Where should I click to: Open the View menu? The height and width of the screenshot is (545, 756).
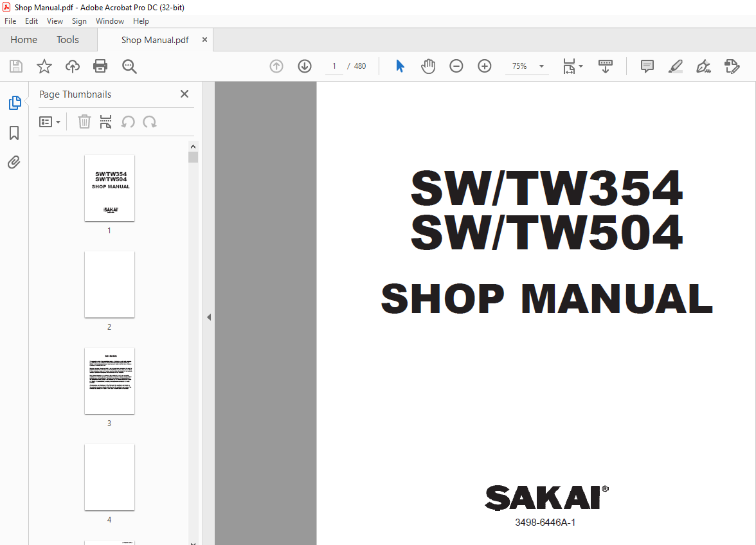pyautogui.click(x=55, y=21)
